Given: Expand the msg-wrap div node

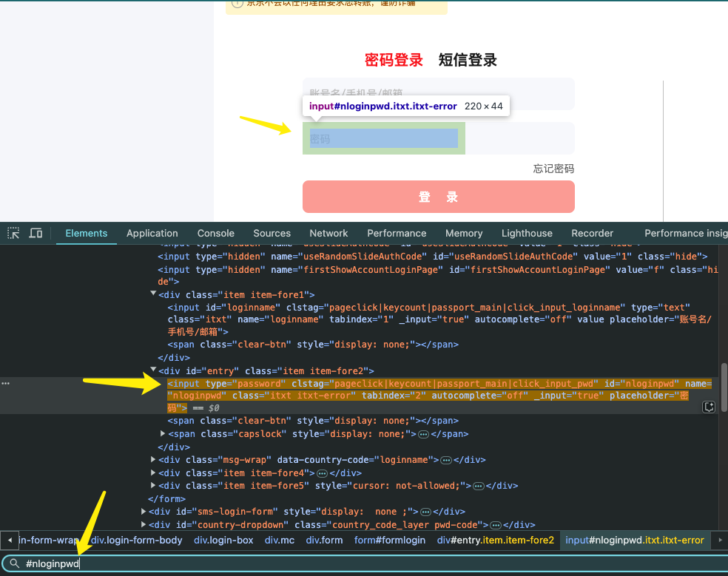Looking at the screenshot, I should click(153, 460).
